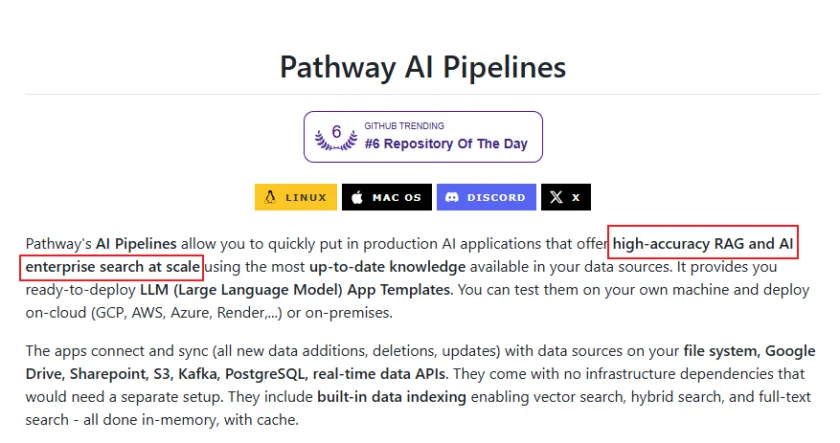Join via the Discord badge
Screen dimensions: 840x443
click(486, 197)
